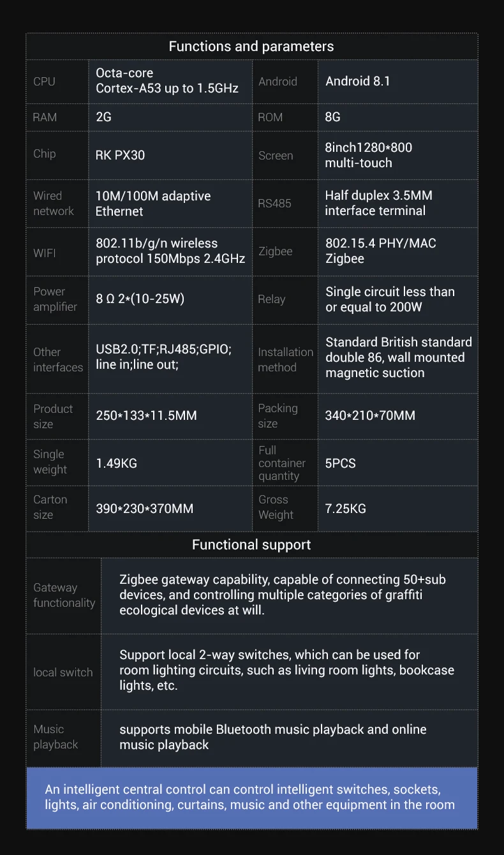
Task: Select the Relay single circuit description
Action: click(x=390, y=299)
